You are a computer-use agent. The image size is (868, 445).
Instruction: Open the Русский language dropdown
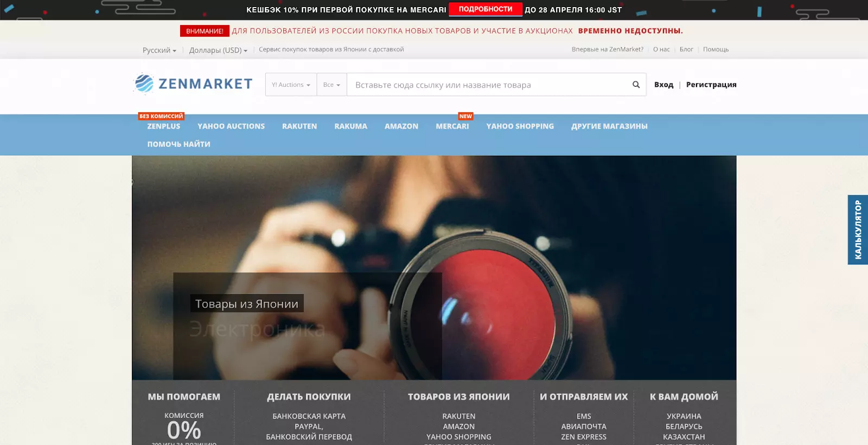(159, 50)
